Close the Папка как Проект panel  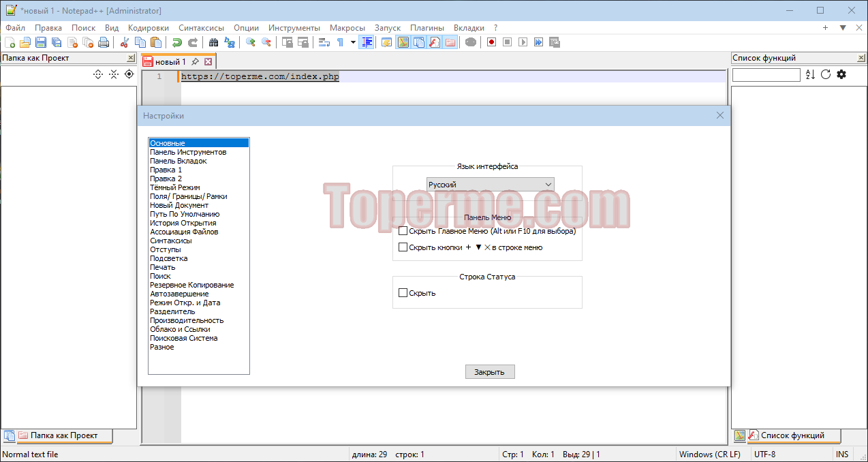pyautogui.click(x=131, y=58)
